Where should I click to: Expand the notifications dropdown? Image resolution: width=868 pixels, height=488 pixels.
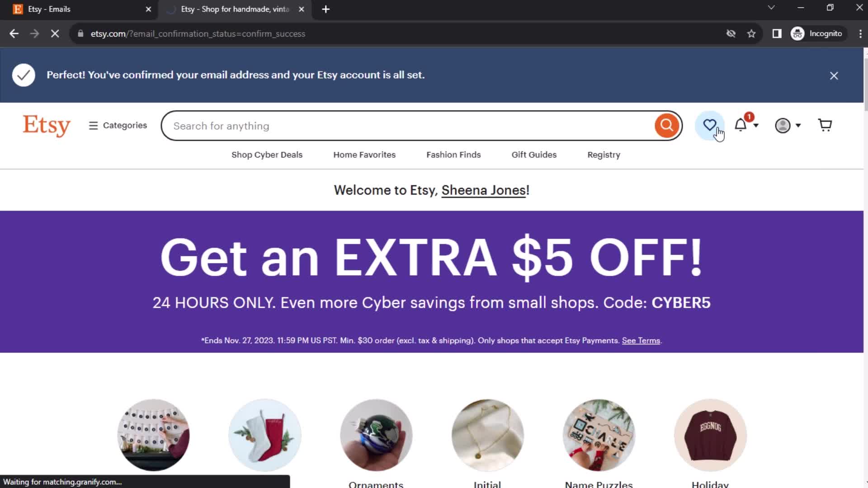coord(746,125)
